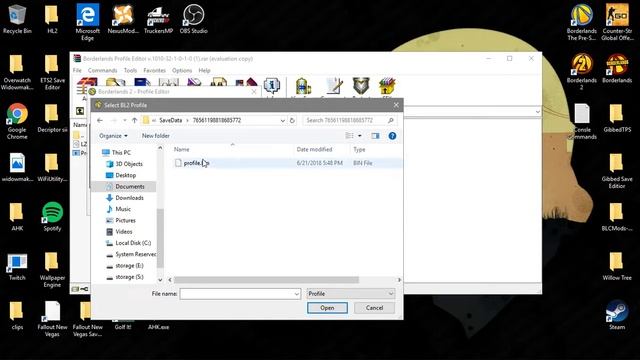Select the OBS Studio desktop icon
The image size is (640, 360).
point(193,19)
